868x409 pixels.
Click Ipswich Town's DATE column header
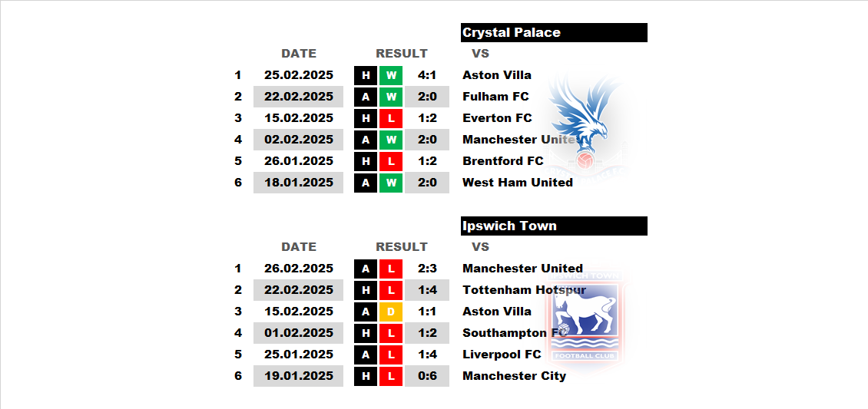[299, 247]
